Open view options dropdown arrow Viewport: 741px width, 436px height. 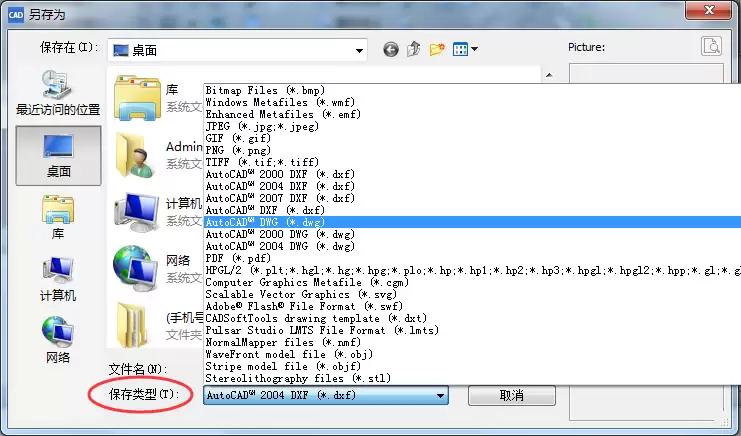click(474, 49)
